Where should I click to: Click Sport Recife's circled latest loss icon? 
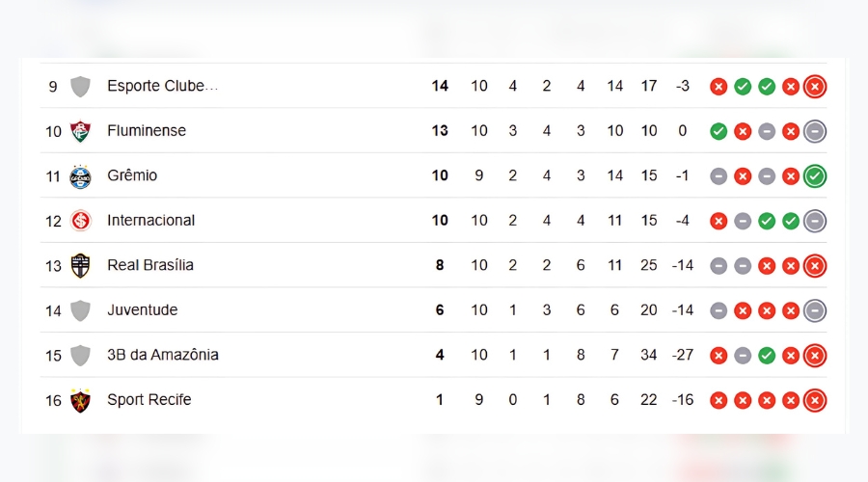click(x=815, y=400)
